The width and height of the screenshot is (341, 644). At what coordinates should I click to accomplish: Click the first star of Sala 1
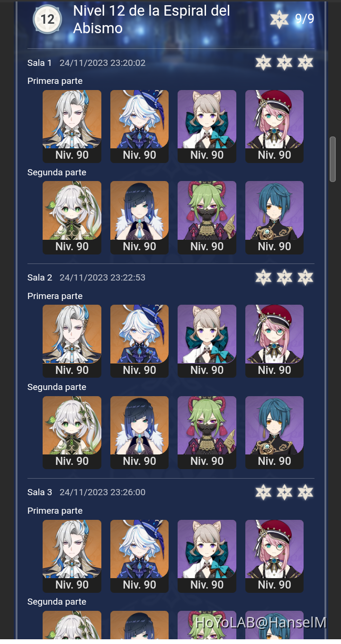click(263, 63)
